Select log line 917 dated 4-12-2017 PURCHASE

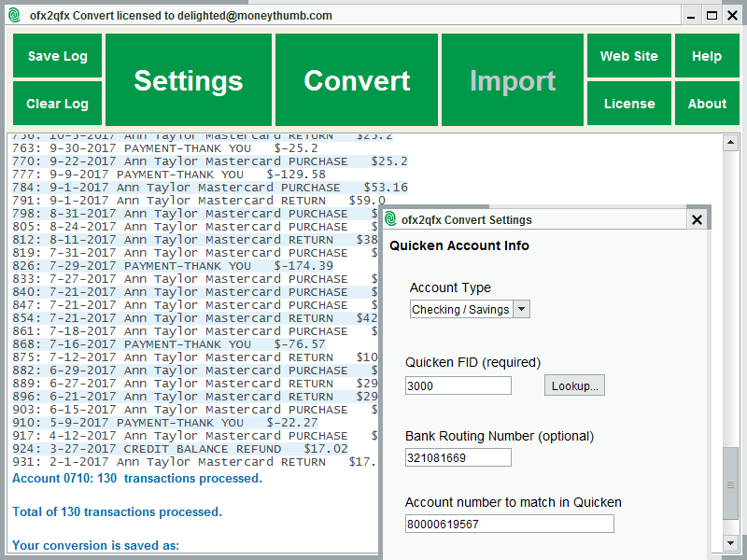click(195, 436)
